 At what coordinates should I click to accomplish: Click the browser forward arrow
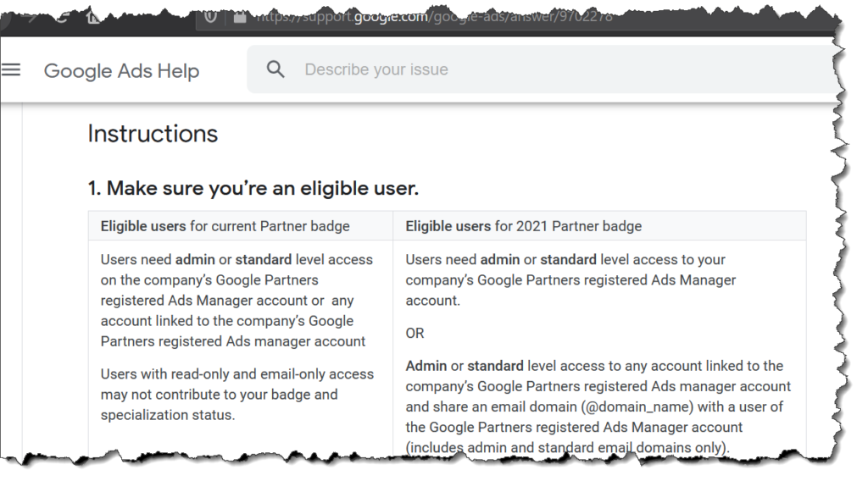31,19
